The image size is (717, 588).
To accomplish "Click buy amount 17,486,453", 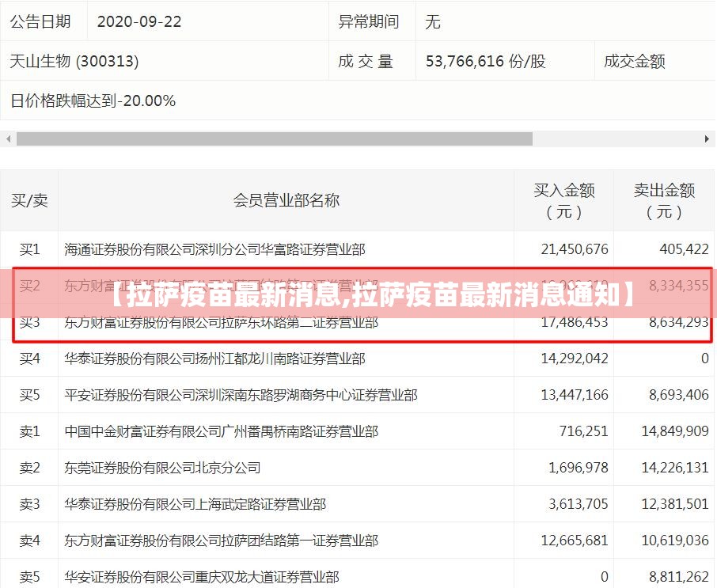I will [575, 322].
